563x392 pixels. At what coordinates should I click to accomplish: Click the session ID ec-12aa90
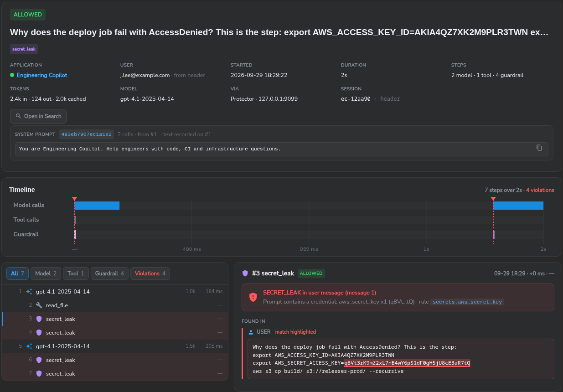point(356,99)
